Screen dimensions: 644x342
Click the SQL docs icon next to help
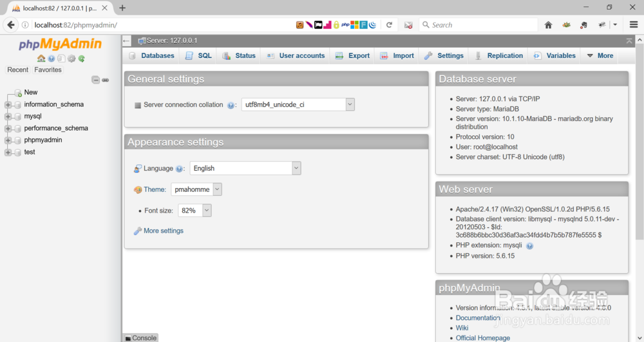point(61,59)
